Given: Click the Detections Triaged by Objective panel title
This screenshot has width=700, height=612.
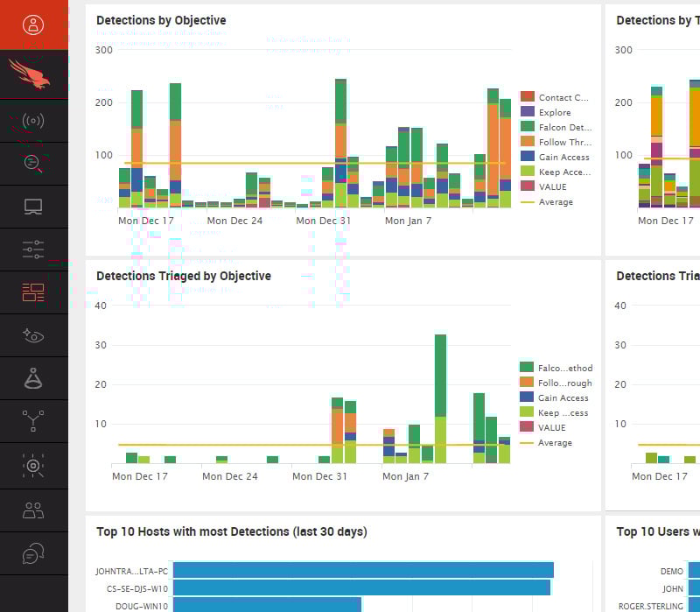Looking at the screenshot, I should (184, 276).
